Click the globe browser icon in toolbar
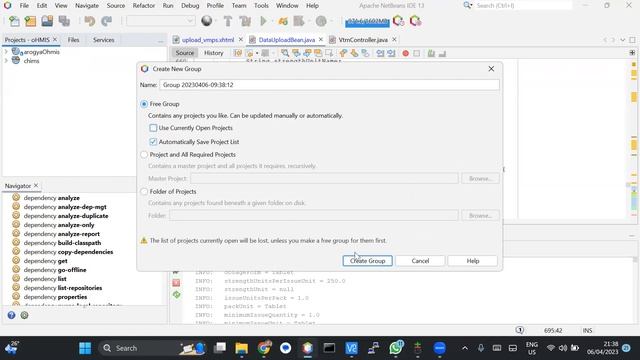The width and height of the screenshot is (640, 360). click(x=207, y=21)
